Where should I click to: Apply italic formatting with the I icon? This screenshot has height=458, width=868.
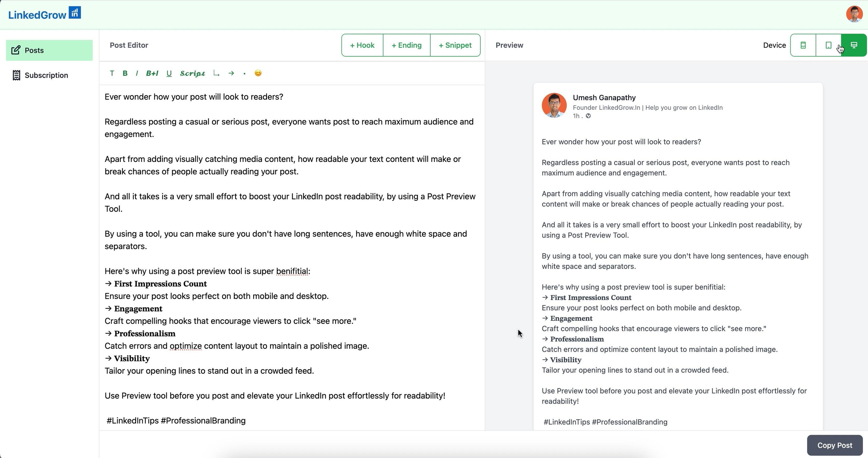pyautogui.click(x=137, y=73)
